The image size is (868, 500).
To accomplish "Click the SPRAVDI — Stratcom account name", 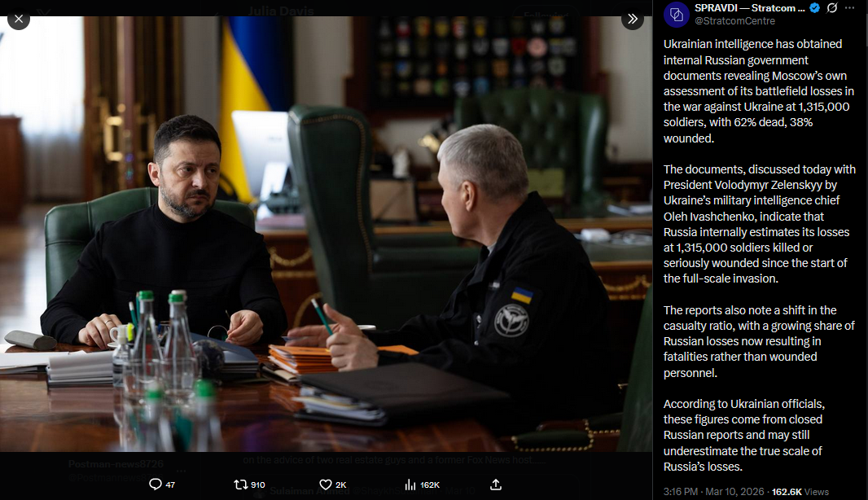I will coord(750,8).
